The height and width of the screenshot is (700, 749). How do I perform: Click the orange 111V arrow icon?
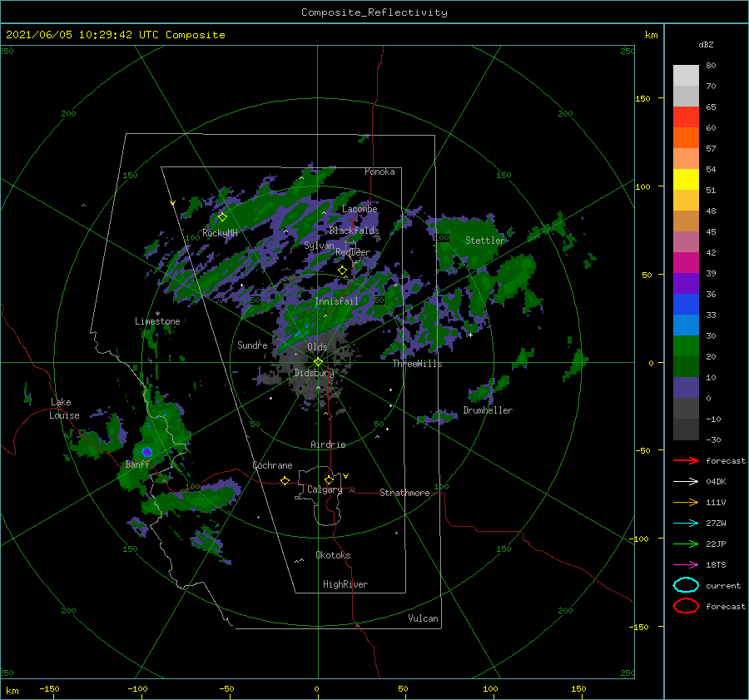click(x=686, y=502)
